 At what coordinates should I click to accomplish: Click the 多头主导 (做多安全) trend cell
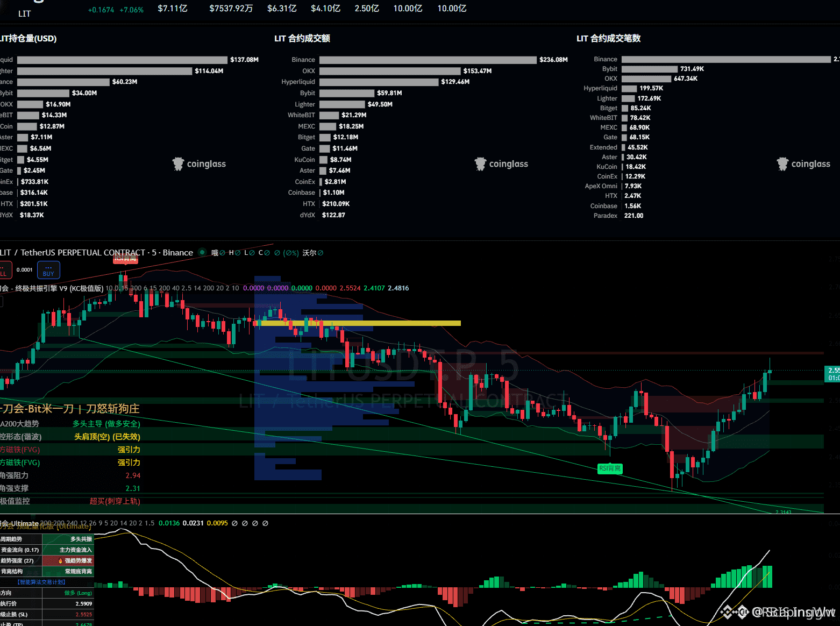tap(106, 424)
